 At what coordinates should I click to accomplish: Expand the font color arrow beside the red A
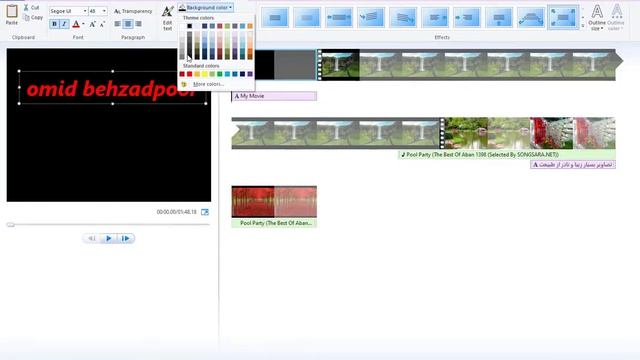click(83, 24)
